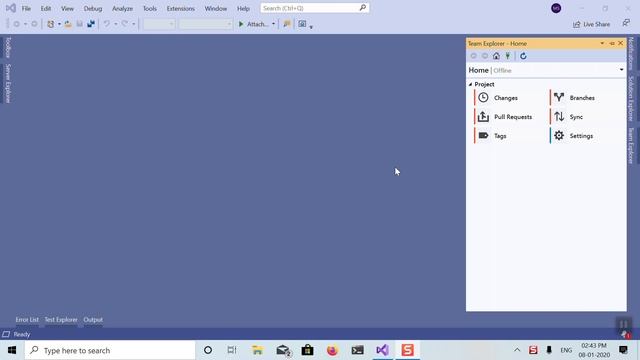Open the Server Explorer side tab
The height and width of the screenshot is (360, 640).
[x=8, y=83]
